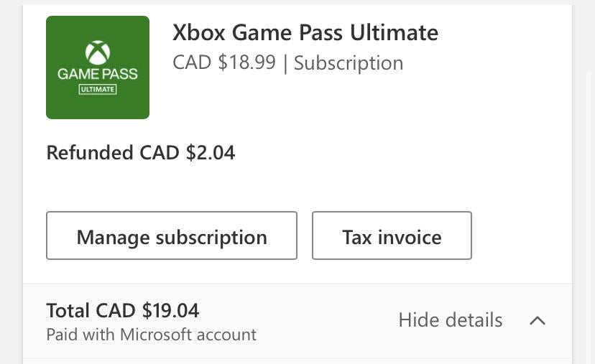Click the Paid with Microsoft account text

point(151,335)
